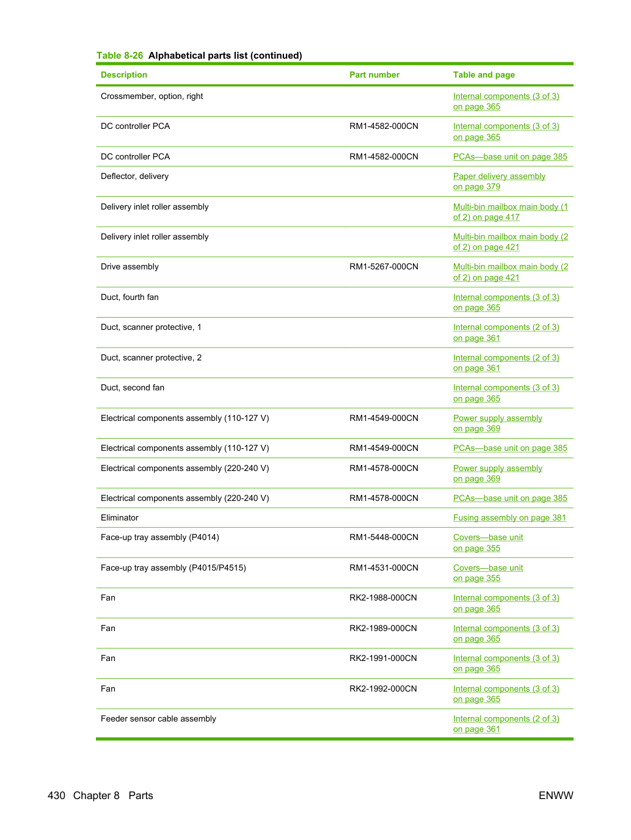Click the Table 8-26 caption label
The height and width of the screenshot is (840, 631).
pyautogui.click(x=120, y=56)
